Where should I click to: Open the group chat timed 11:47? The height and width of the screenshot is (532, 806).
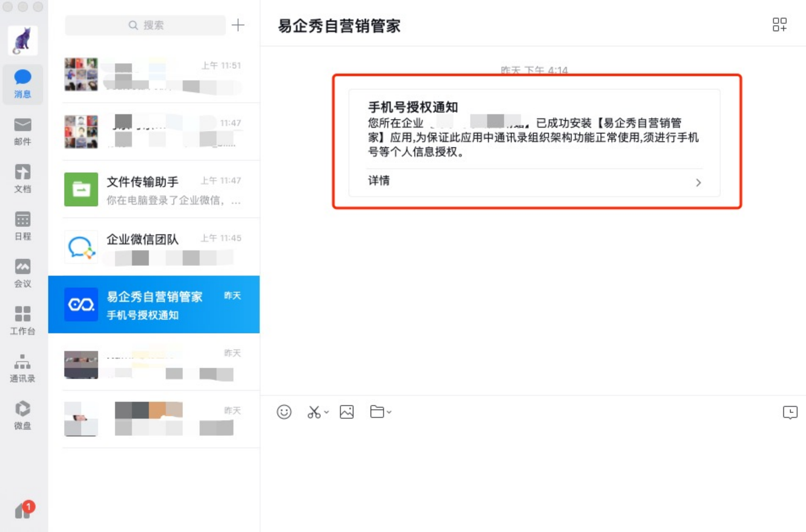154,132
